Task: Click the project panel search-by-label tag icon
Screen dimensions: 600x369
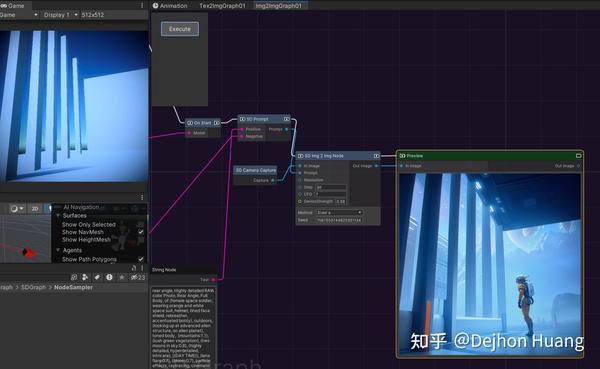Action: pos(97,277)
